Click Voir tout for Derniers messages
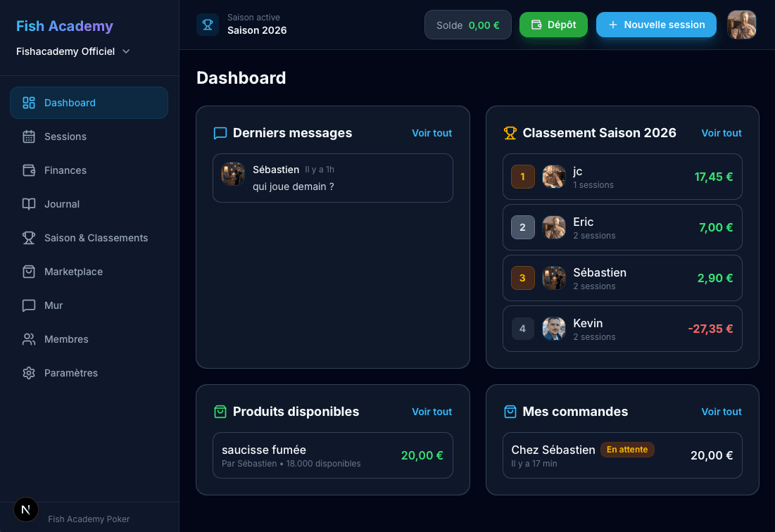This screenshot has height=532, width=775. pos(431,133)
